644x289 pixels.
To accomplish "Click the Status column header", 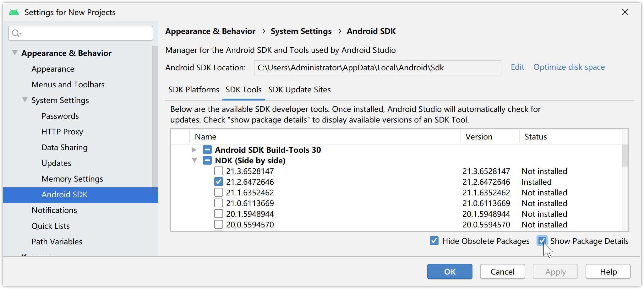I will pos(570,137).
